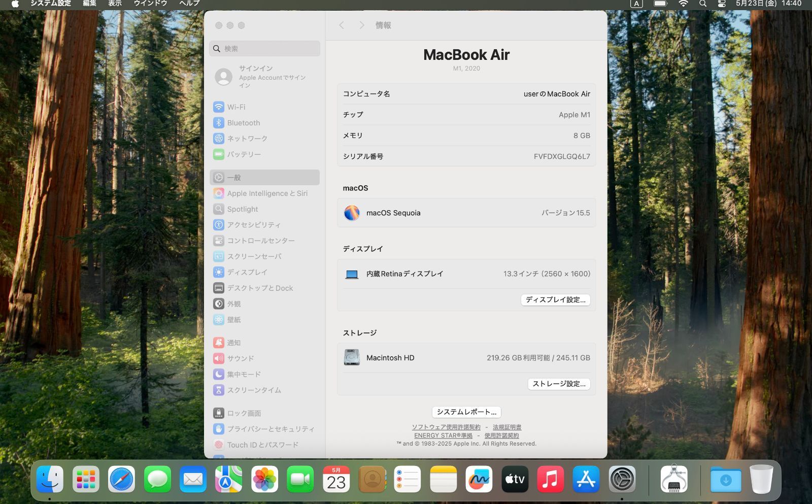Viewport: 812px width, 504px height.
Task: Click battery status in menu bar
Action: pos(660,4)
